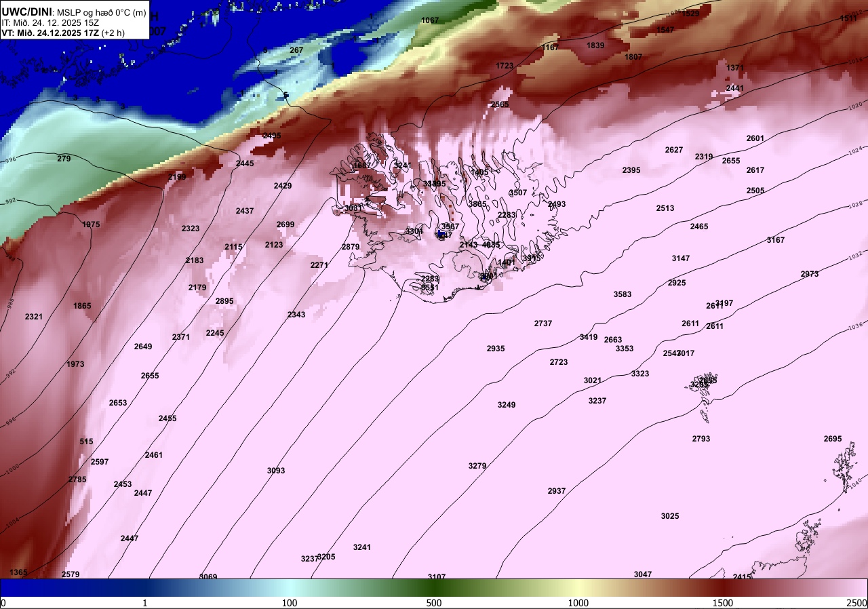This screenshot has height=609, width=868.
Task: Click the 100 label on colour scale
Action: 290,603
